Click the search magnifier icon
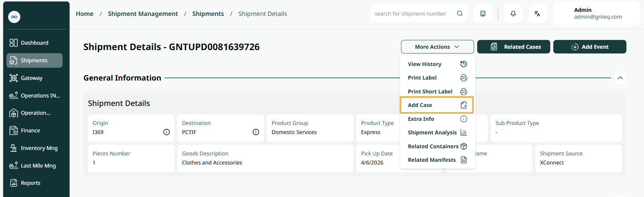The width and height of the screenshot is (644, 197). [x=460, y=14]
